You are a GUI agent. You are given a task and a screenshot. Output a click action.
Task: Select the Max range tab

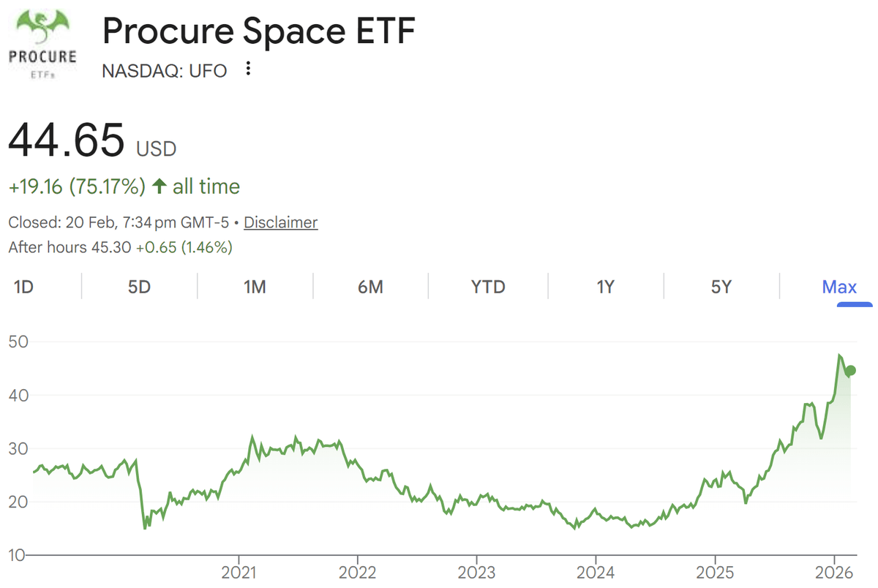coord(839,287)
